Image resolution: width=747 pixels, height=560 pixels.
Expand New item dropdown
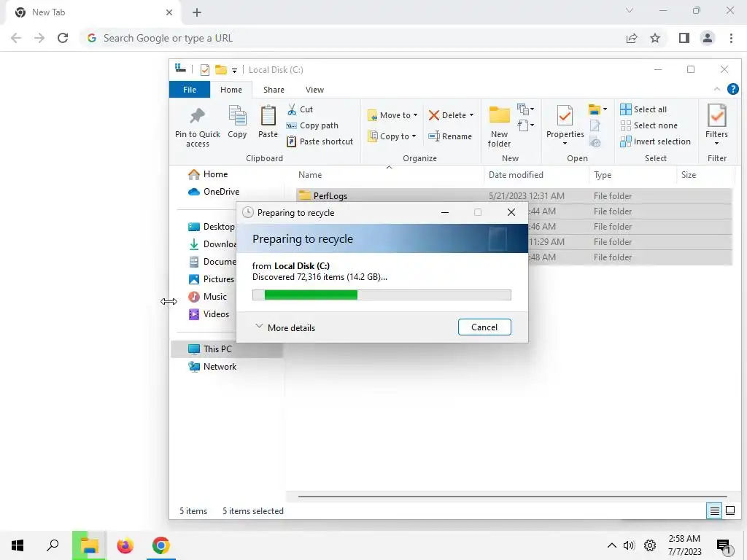tap(525, 109)
